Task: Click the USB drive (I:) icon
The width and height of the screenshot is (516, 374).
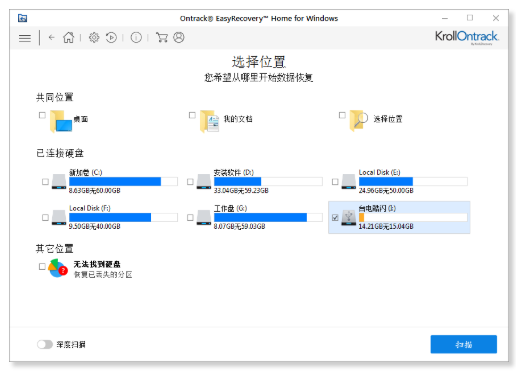Action: point(349,218)
